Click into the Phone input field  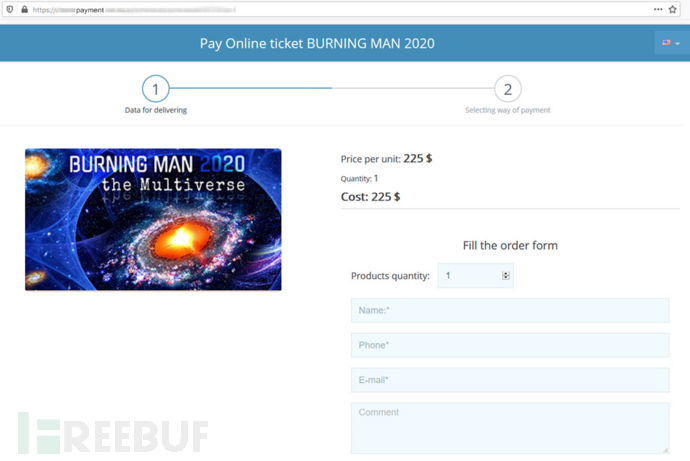point(510,345)
